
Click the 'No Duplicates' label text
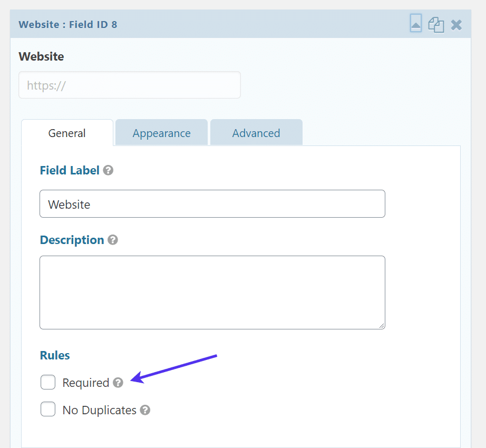[99, 410]
